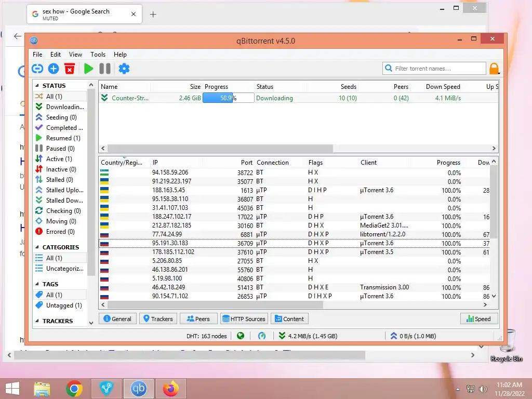Image resolution: width=532 pixels, height=399 pixels.
Task: Open the Edit menu
Action: [x=55, y=54]
